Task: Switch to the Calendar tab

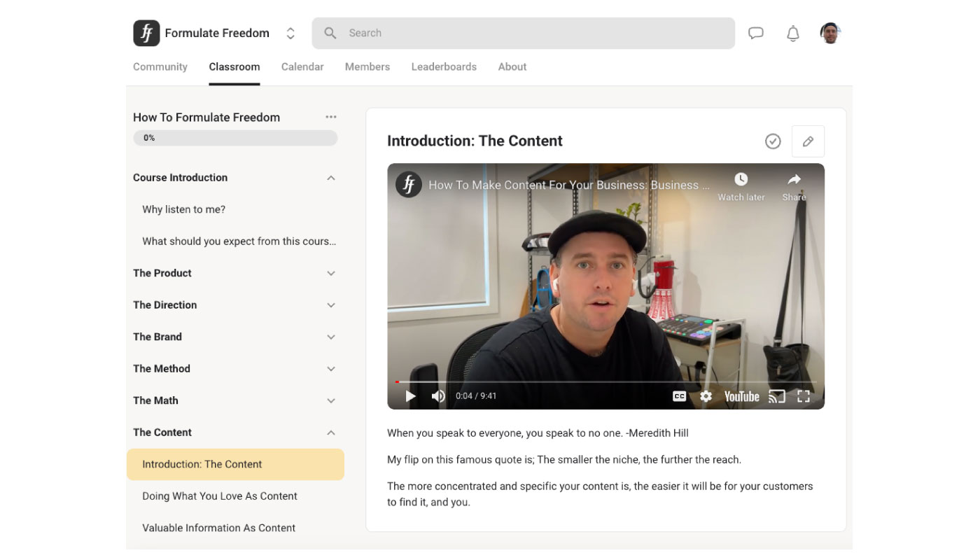Action: tap(302, 67)
